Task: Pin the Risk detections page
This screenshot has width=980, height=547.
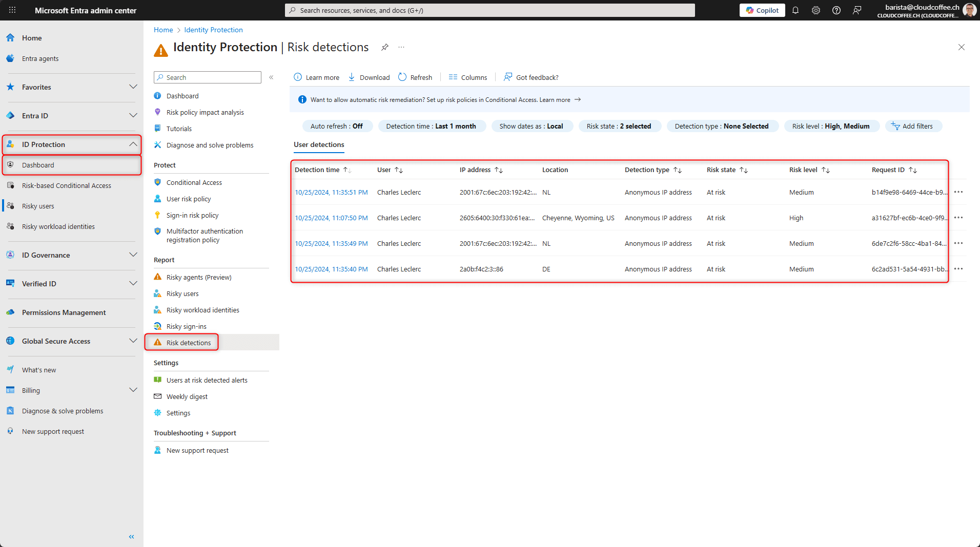Action: (385, 47)
